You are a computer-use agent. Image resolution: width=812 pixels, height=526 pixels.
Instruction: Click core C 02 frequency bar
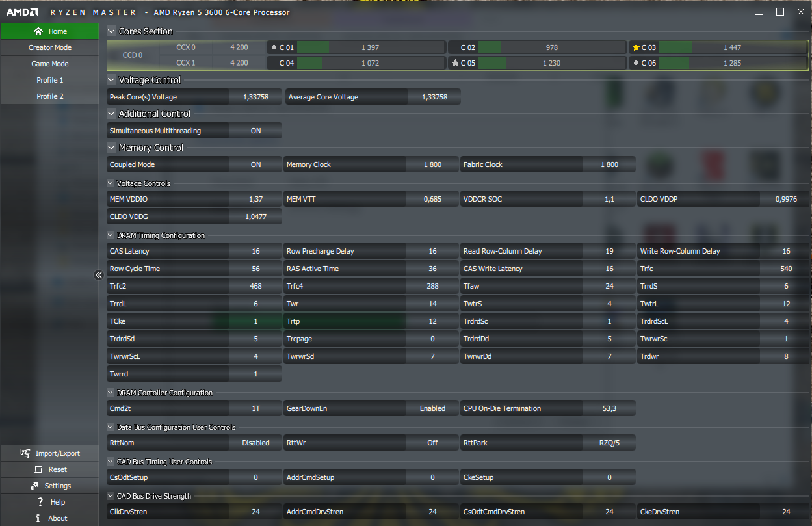tap(551, 47)
